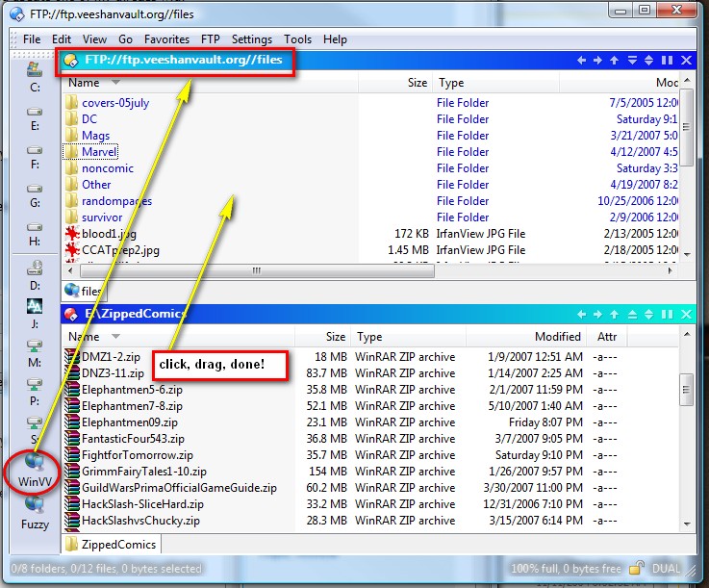
Task: Sort ZippedComics pane by Type column
Action: [x=409, y=337]
